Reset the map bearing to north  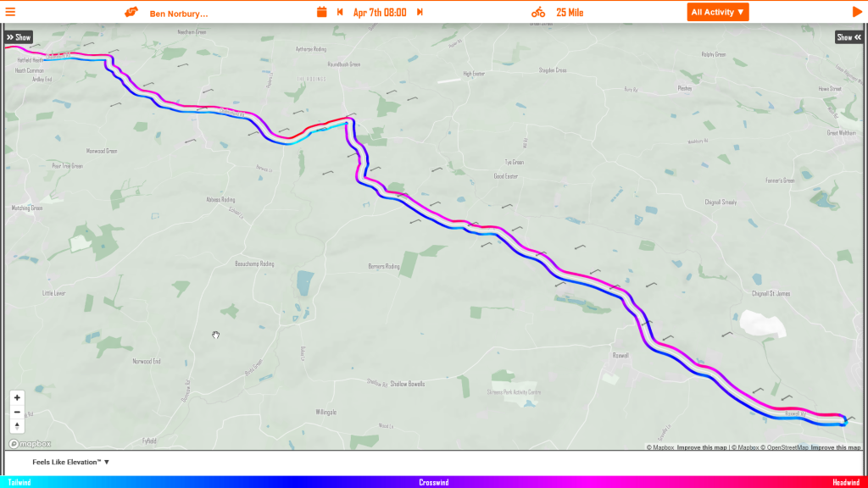[x=17, y=426]
